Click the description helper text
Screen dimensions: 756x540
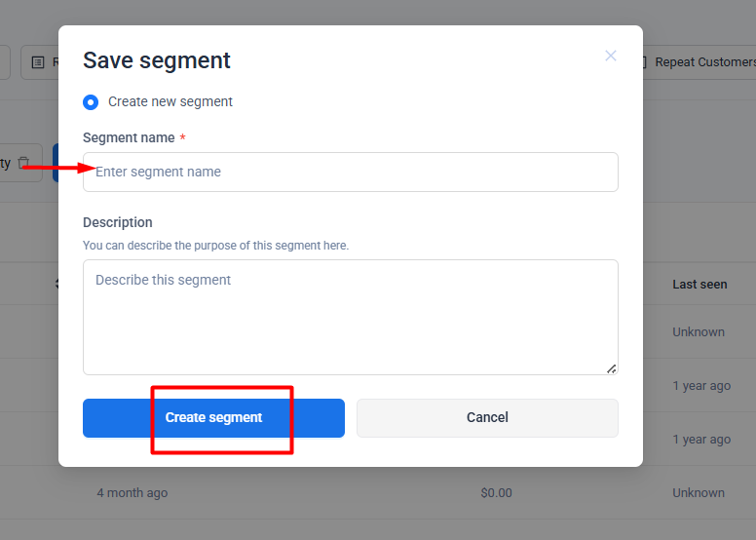pyautogui.click(x=215, y=246)
